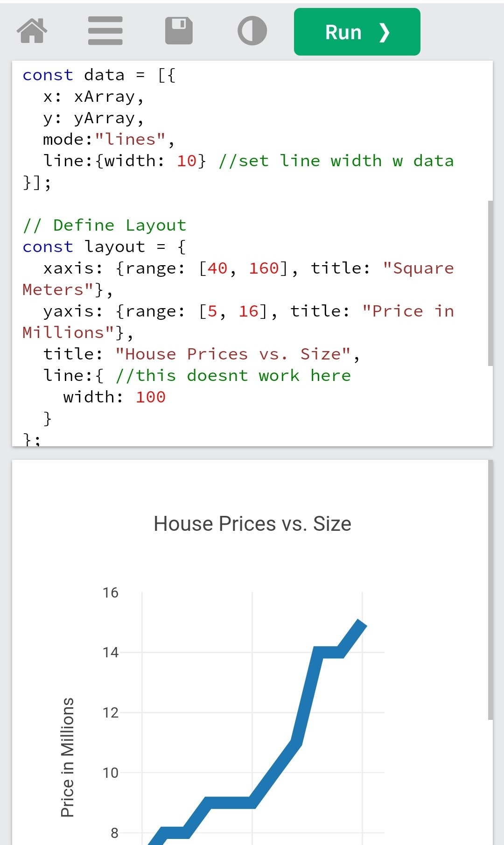Click the code editor scrollbar
Screen dimensions: 504x845
[x=490, y=283]
